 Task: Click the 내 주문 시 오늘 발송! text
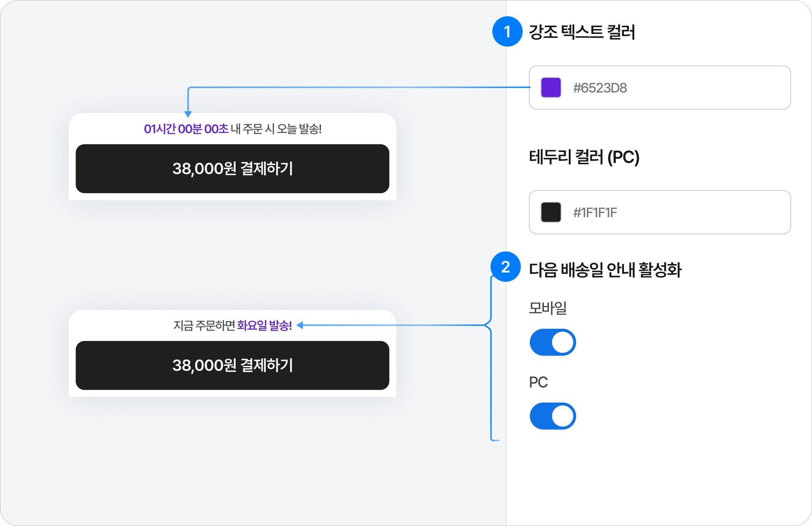[276, 129]
